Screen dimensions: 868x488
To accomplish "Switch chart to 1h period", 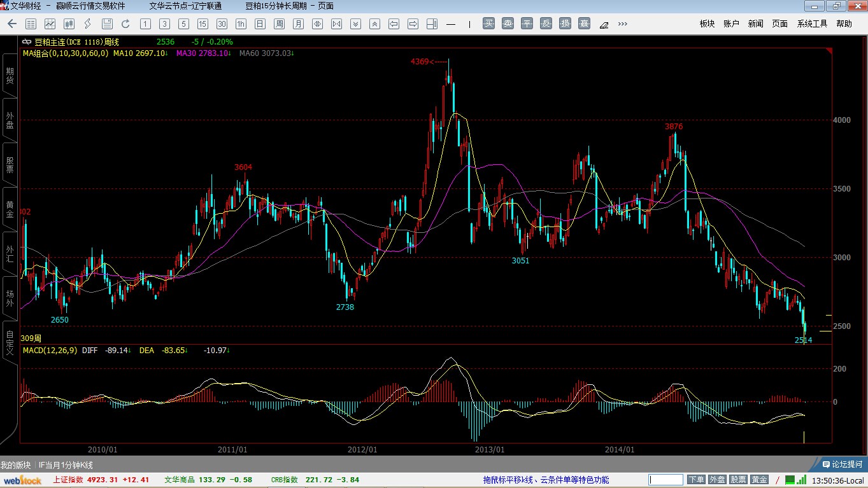I will point(241,24).
